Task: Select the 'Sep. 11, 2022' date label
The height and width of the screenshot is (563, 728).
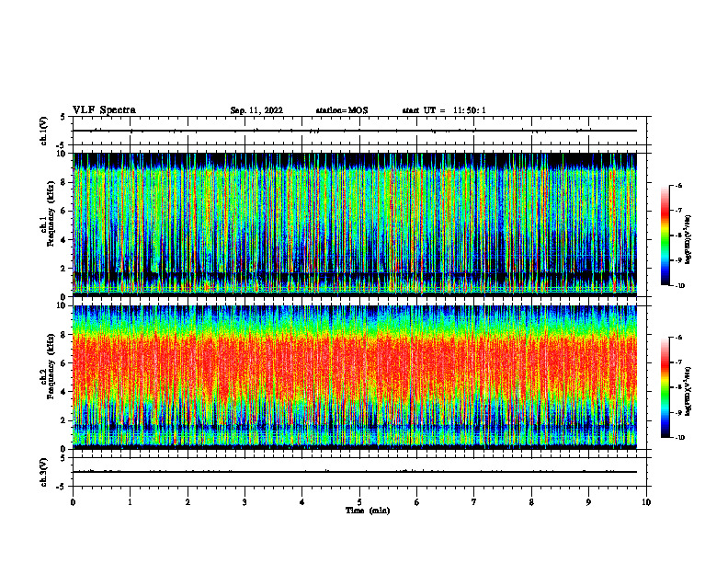Action: point(256,110)
